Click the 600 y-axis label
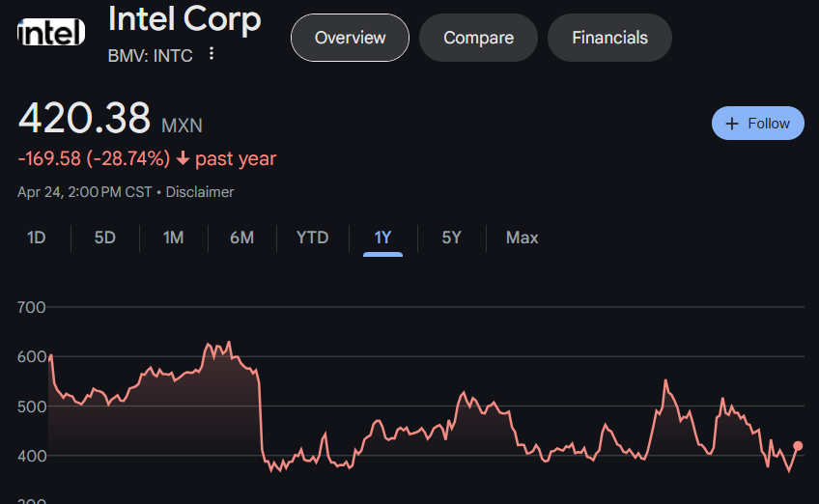819x504 pixels. pyautogui.click(x=31, y=357)
